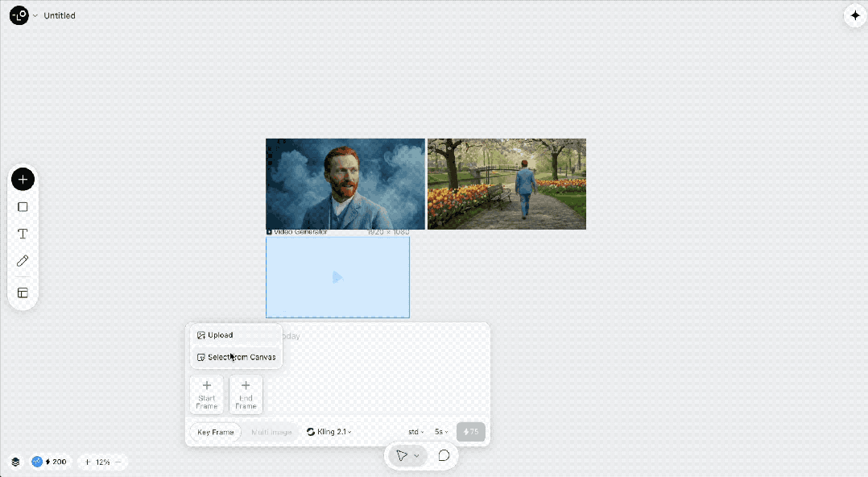Image resolution: width=868 pixels, height=477 pixels.
Task: Open the 5s duration dropdown
Action: [x=441, y=432]
